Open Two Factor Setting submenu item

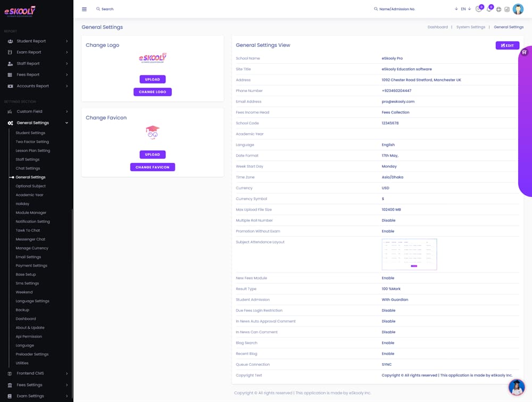(32, 142)
